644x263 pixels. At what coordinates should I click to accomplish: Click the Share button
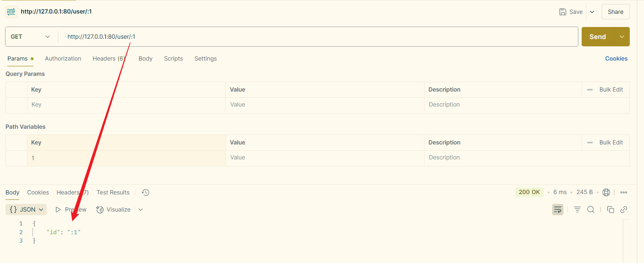pos(615,12)
